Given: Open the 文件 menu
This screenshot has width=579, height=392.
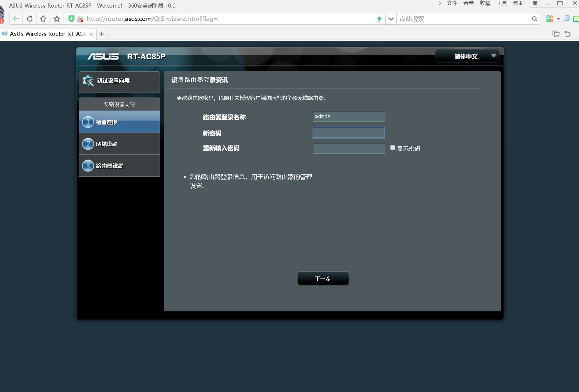Looking at the screenshot, I should point(452,3).
